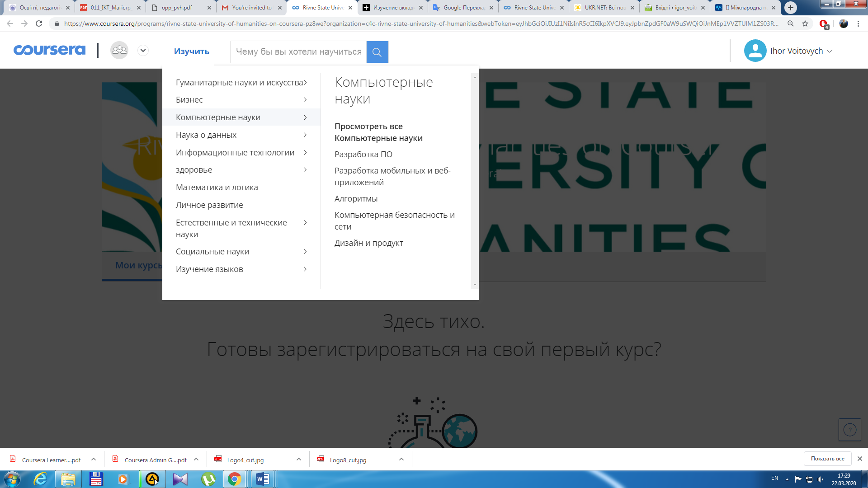The image size is (868, 488).
Task: Select Наука о данных menu item
Action: [206, 135]
